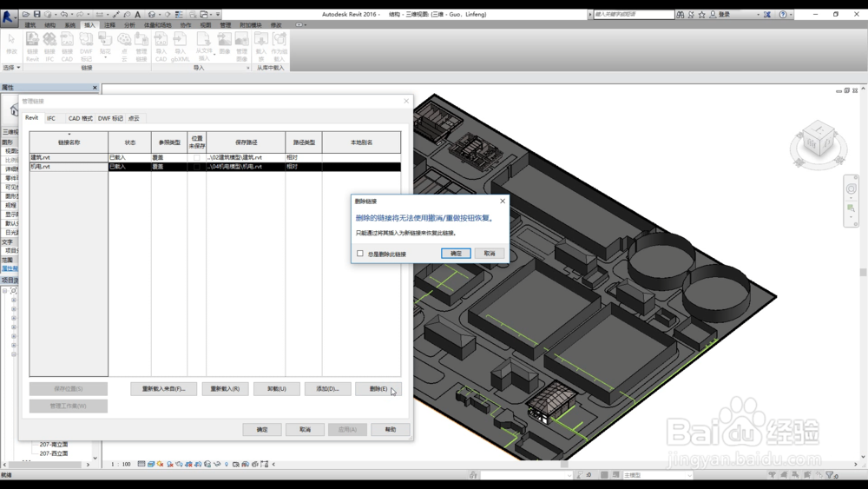Image resolution: width=868 pixels, height=489 pixels.
Task: Expand 导入 panel dialog launcher arrow
Action: tap(247, 68)
